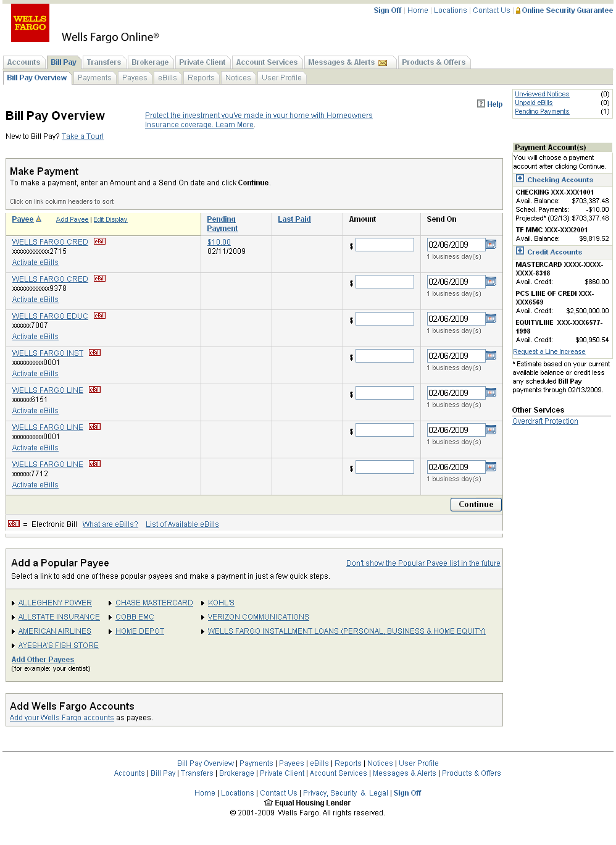Open calendar icon for WELLS FARGO LINE 6151 row
616x845 pixels.
pyautogui.click(x=491, y=393)
